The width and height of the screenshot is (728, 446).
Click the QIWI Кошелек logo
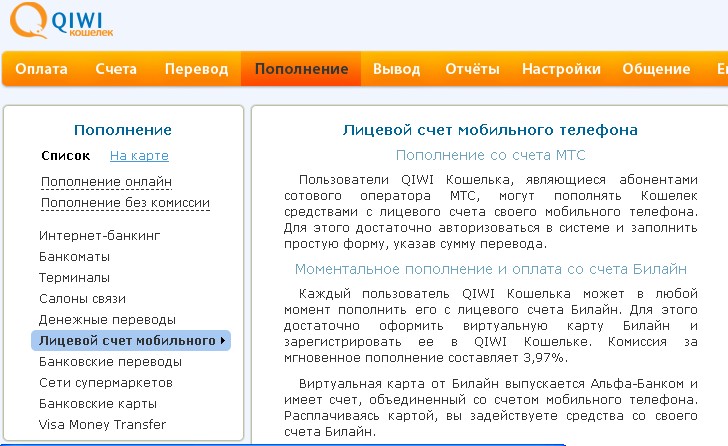pyautogui.click(x=62, y=20)
